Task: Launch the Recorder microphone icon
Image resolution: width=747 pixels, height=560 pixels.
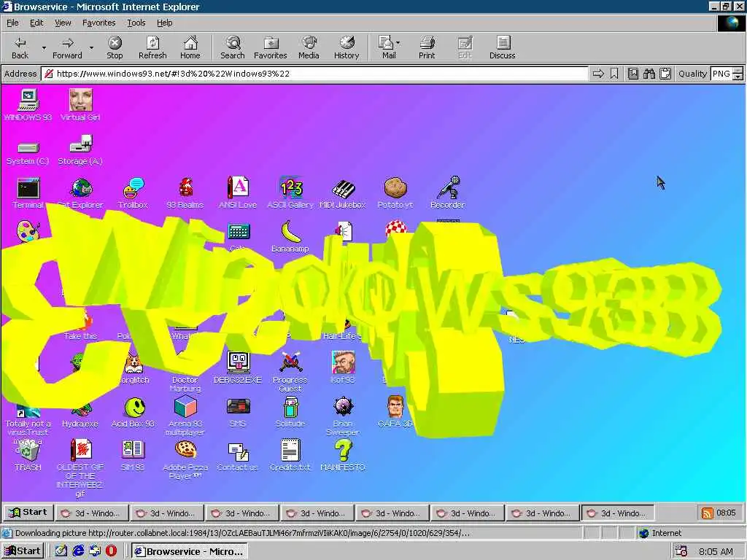Action: (x=447, y=192)
